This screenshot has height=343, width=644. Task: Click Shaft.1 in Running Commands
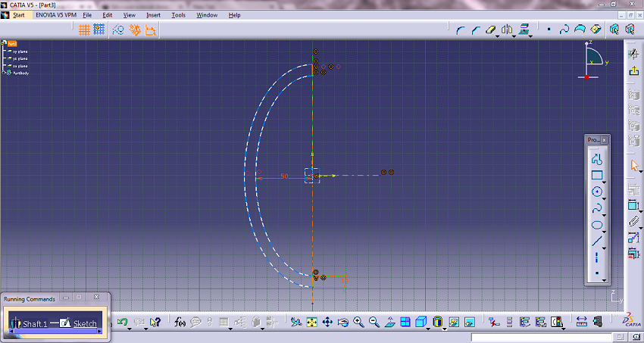coord(28,324)
